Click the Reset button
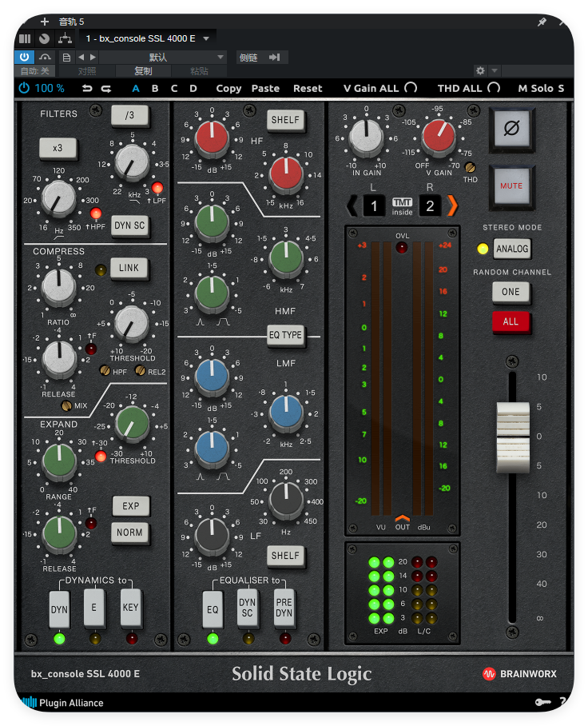The image size is (588, 726). (308, 88)
